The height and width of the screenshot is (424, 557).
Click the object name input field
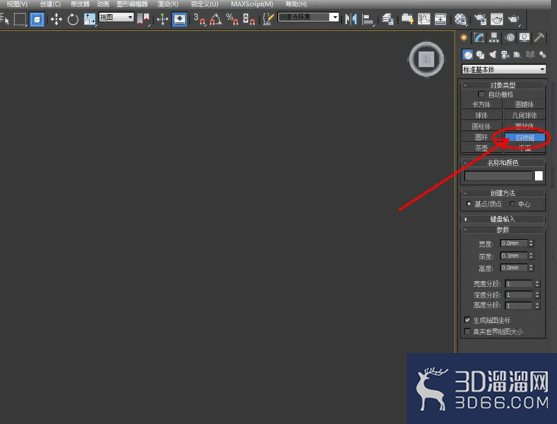(498, 176)
